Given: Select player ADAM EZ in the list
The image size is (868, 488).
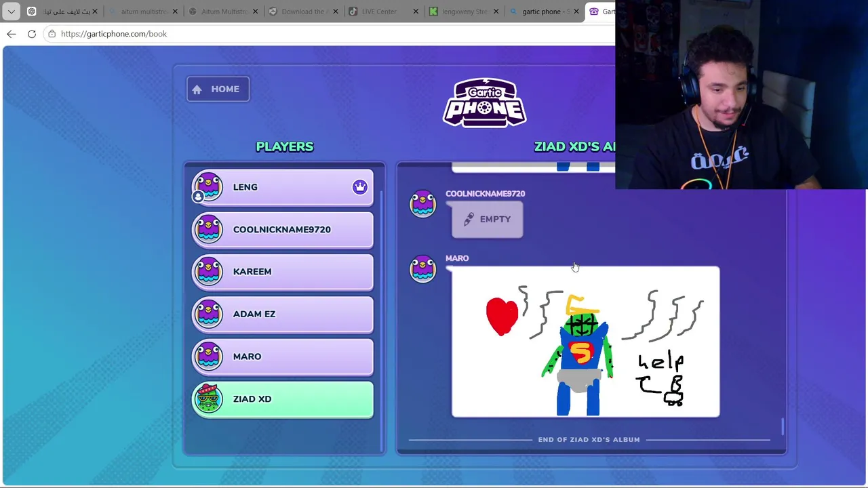Looking at the screenshot, I should tap(282, 314).
